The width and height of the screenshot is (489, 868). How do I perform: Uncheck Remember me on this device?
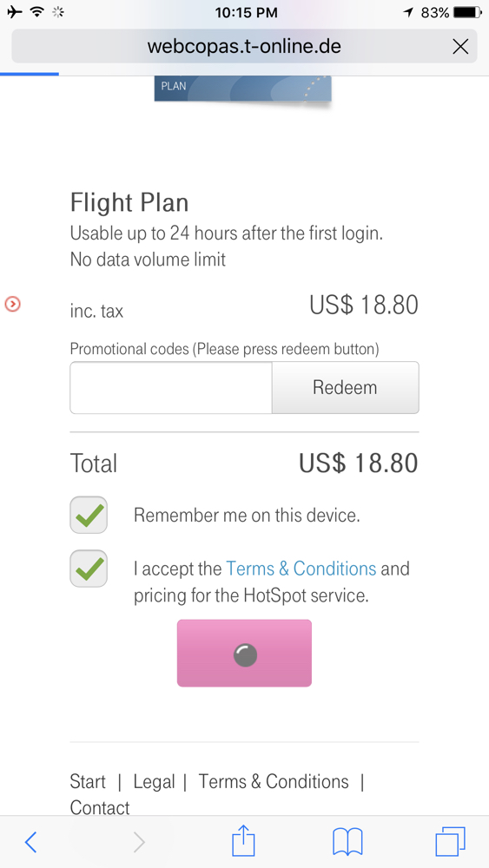click(89, 515)
